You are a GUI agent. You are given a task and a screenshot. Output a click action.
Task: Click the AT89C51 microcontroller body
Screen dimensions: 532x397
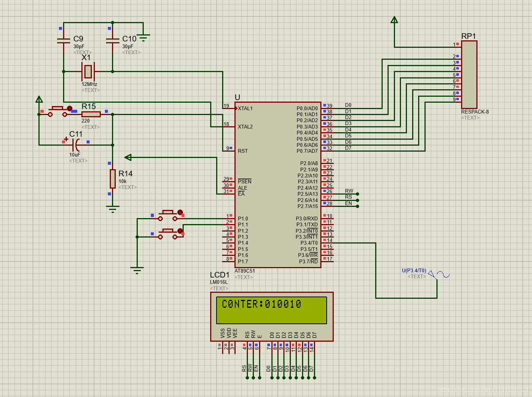278,185
